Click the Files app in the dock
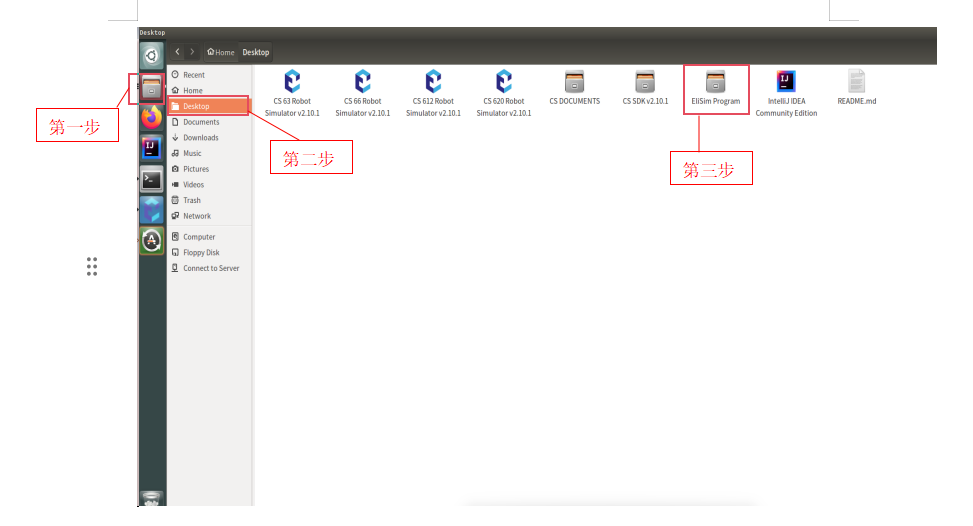 pos(151,88)
